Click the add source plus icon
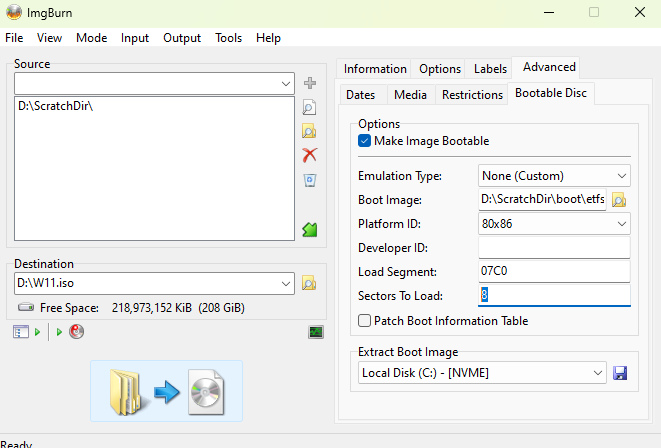This screenshot has width=661, height=448. [x=310, y=83]
